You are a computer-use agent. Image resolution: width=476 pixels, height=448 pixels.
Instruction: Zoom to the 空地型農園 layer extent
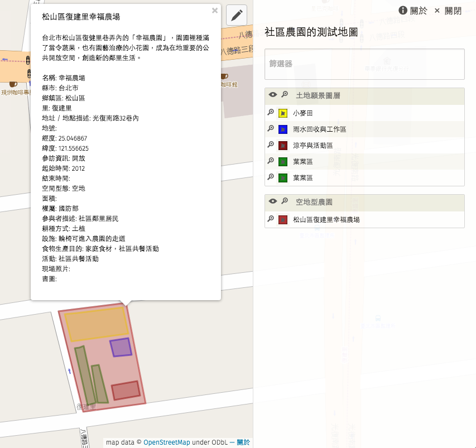(285, 201)
